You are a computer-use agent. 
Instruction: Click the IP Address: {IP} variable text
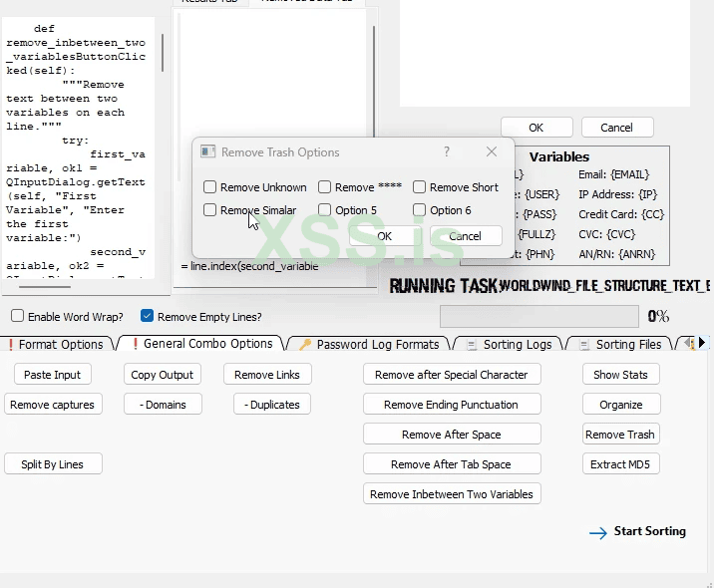pyautogui.click(x=618, y=194)
